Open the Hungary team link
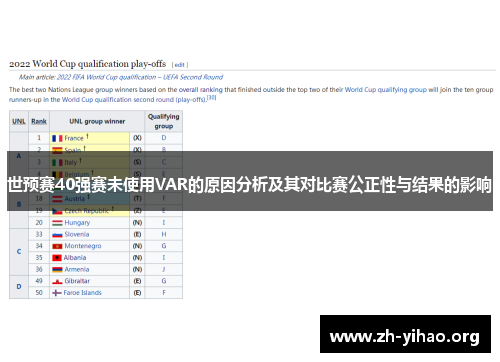500x362 pixels. pyautogui.click(x=77, y=223)
